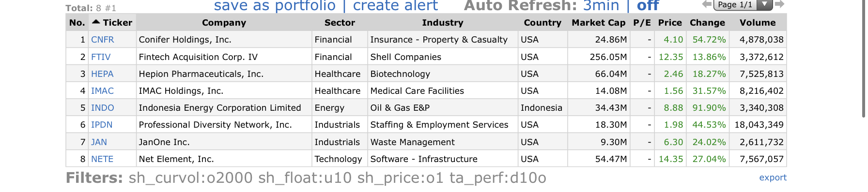The height and width of the screenshot is (192, 868).
Task: Sort table by Volume column
Action: pyautogui.click(x=758, y=23)
